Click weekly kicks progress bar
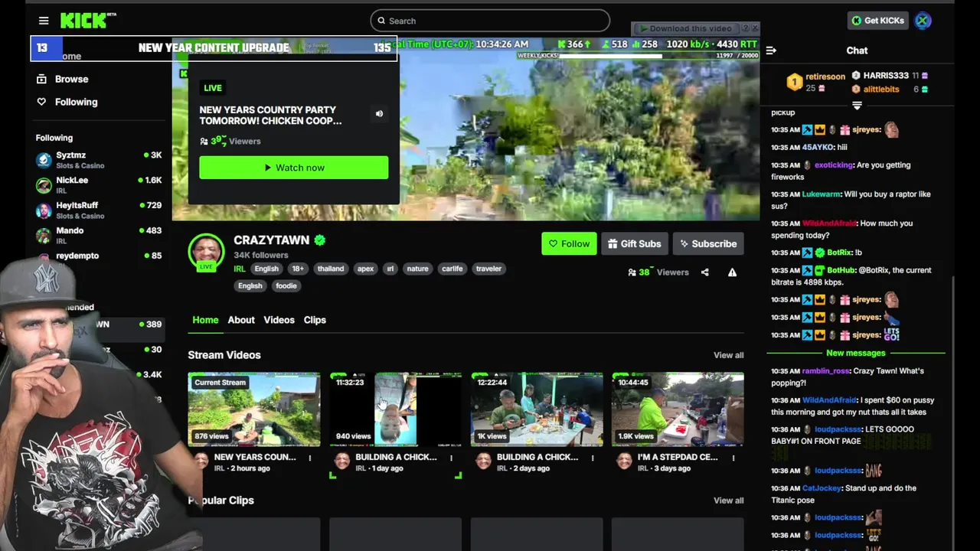The image size is (980, 551). pyautogui.click(x=638, y=56)
